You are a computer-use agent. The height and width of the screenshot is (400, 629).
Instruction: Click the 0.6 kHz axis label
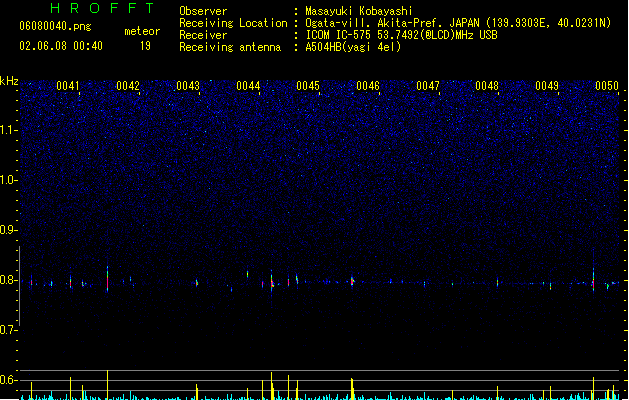coord(9,380)
